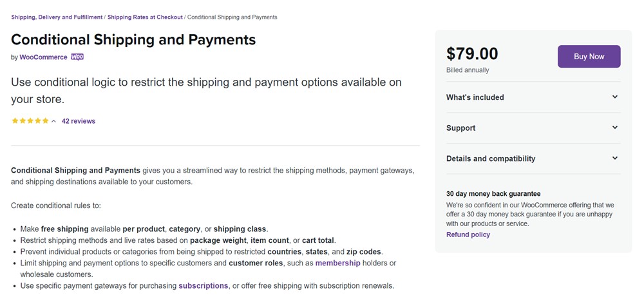Click the $79.00 price text
Screen dimensions: 644x295
[x=472, y=53]
